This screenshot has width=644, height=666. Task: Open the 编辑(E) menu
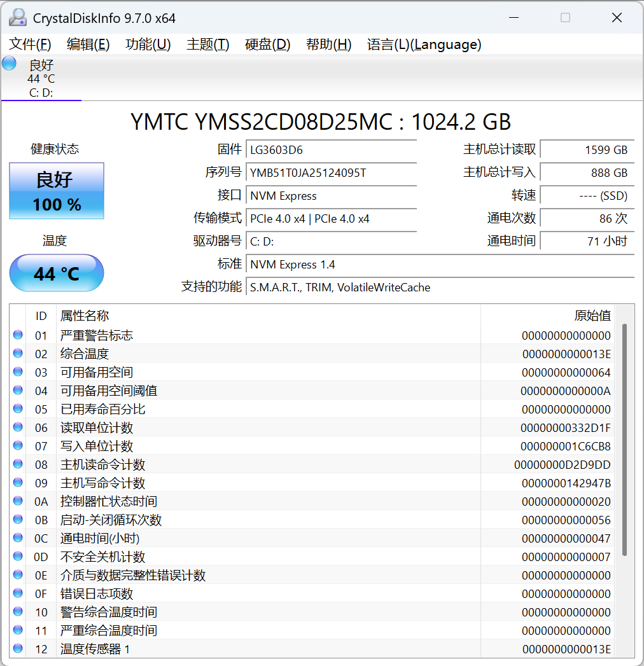88,44
